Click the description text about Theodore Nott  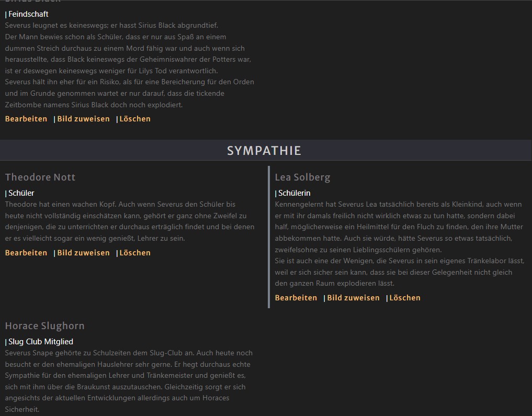coord(129,221)
